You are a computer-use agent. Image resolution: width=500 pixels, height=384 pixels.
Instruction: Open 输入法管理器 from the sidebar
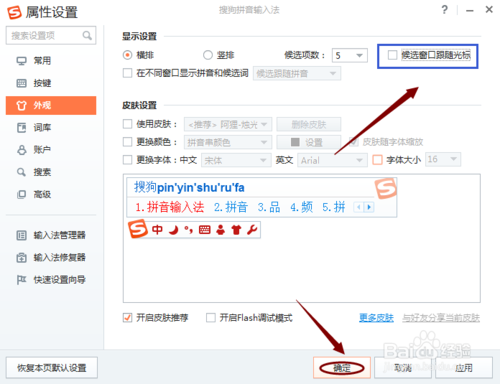click(51, 235)
